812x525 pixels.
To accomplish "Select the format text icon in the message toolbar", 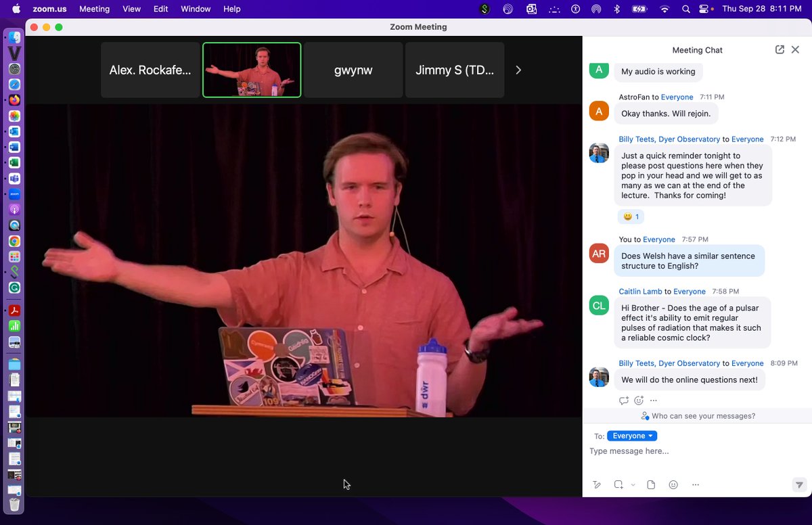I will pyautogui.click(x=597, y=484).
